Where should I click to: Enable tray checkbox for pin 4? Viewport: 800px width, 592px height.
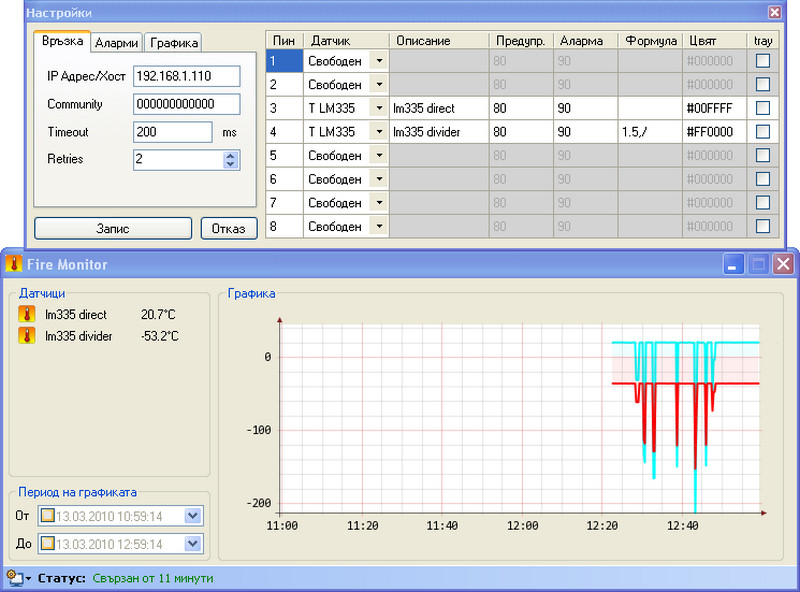[x=763, y=132]
